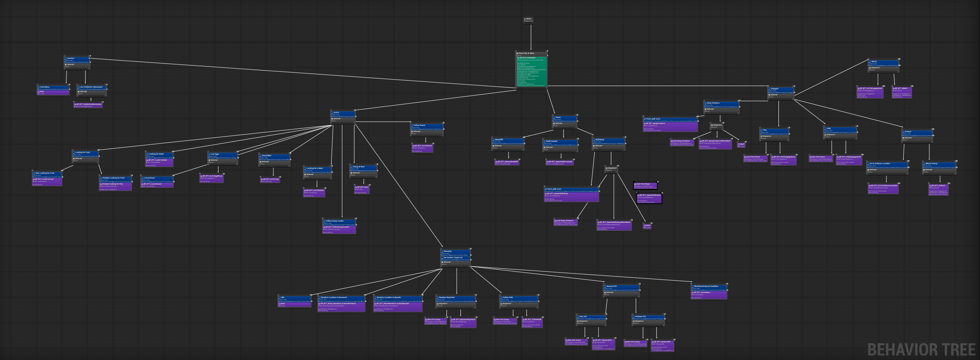Click the BP_BTT_RandomWayPoint task
This screenshot has height=360, width=980.
pyautogui.click(x=463, y=323)
